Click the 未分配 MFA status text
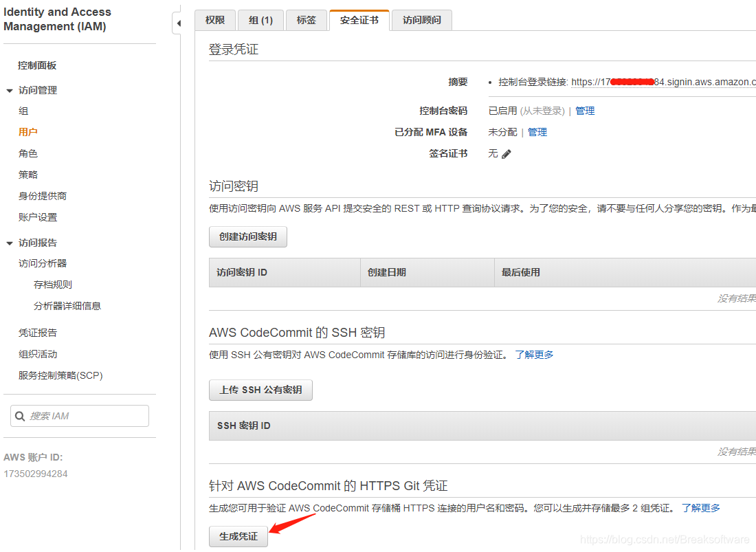This screenshot has height=552, width=756. [x=502, y=132]
